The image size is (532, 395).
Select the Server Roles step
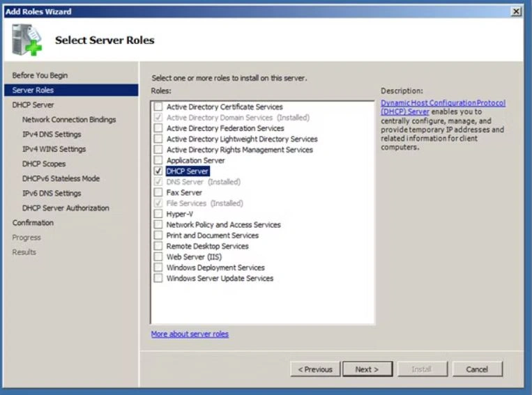click(x=71, y=90)
